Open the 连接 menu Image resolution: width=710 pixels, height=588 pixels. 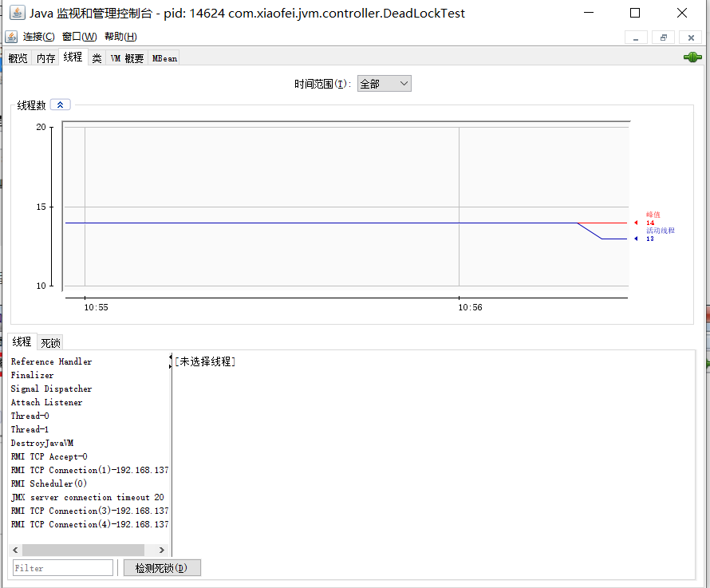point(38,37)
